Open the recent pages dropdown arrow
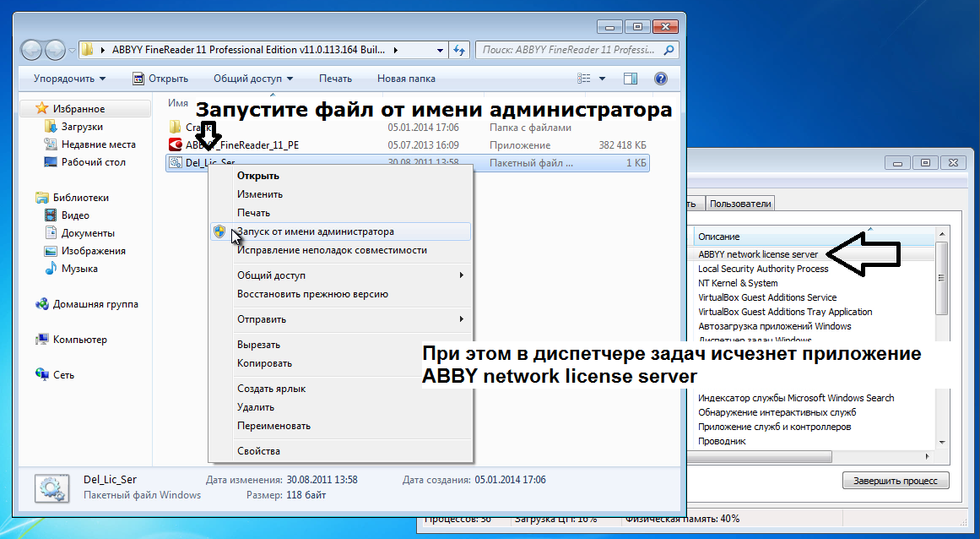 tap(72, 51)
